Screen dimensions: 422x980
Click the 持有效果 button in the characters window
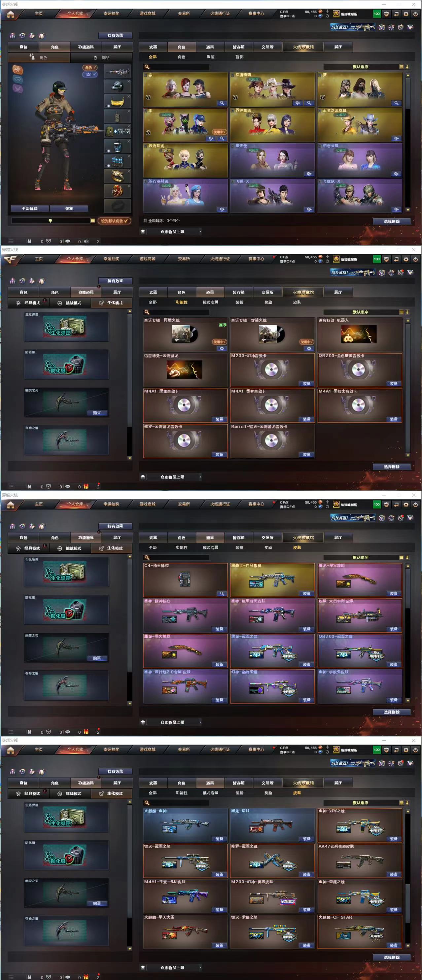point(115,35)
